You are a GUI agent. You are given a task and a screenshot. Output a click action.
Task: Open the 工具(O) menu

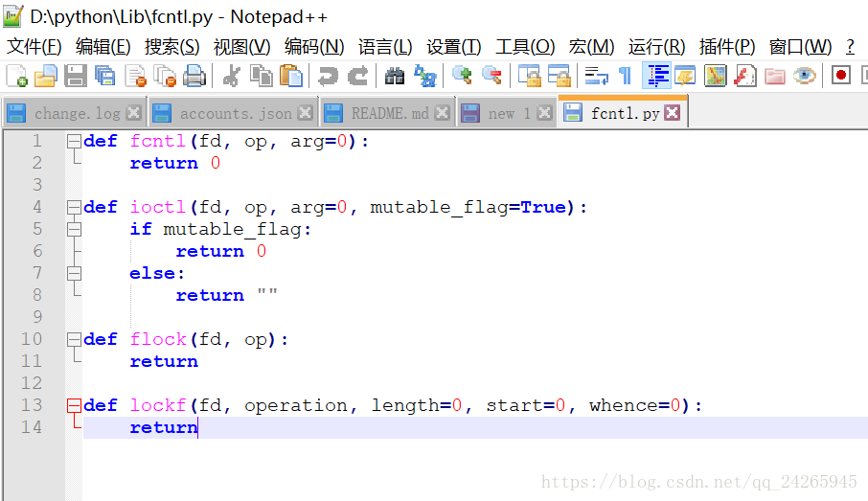525,47
